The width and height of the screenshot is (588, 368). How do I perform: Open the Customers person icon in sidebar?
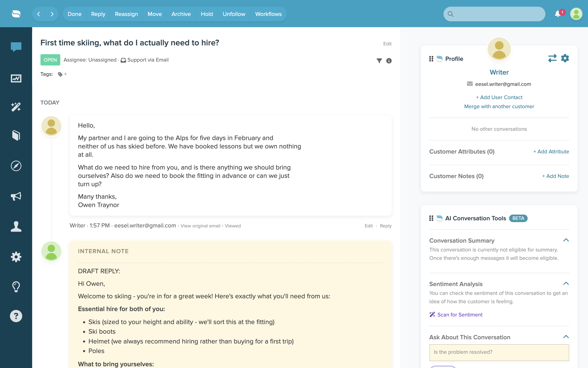tap(16, 226)
